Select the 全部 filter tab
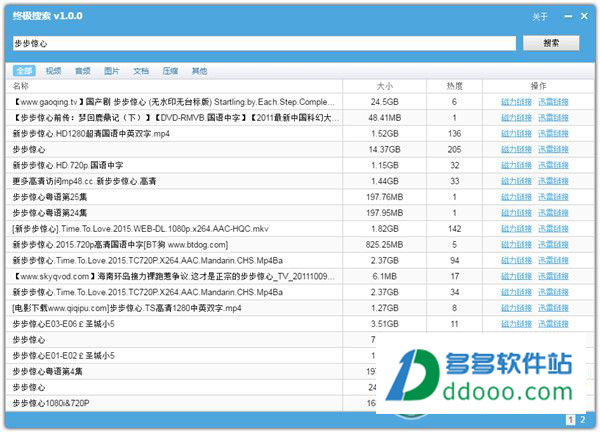The height and width of the screenshot is (432, 600). point(24,71)
